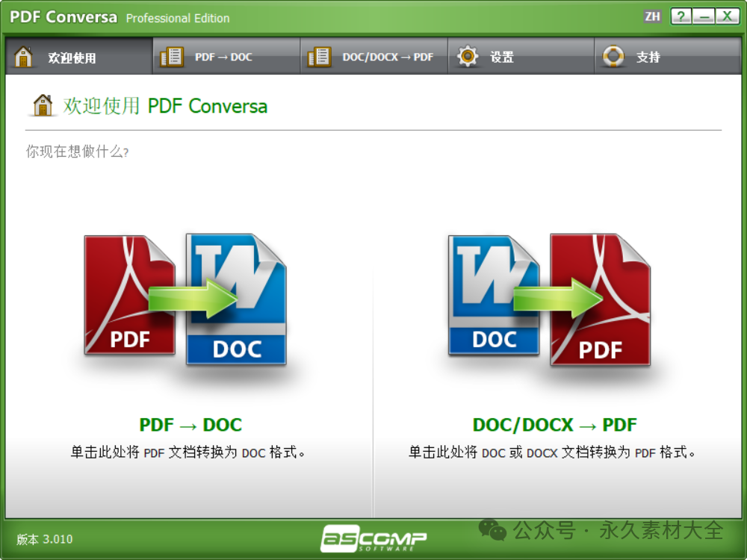Click the Professional Edition label
Image resolution: width=747 pixels, height=560 pixels.
(x=178, y=18)
